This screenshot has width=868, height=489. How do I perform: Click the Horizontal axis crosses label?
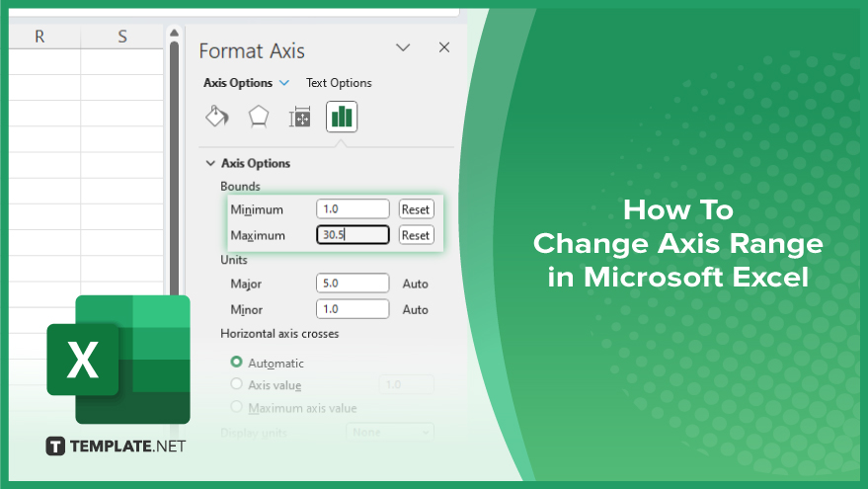[279, 333]
